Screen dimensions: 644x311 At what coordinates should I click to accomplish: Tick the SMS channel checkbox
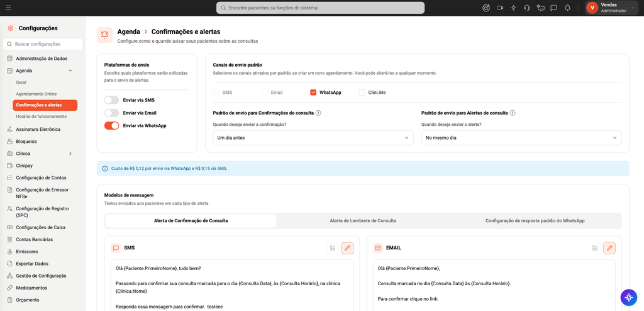216,93
